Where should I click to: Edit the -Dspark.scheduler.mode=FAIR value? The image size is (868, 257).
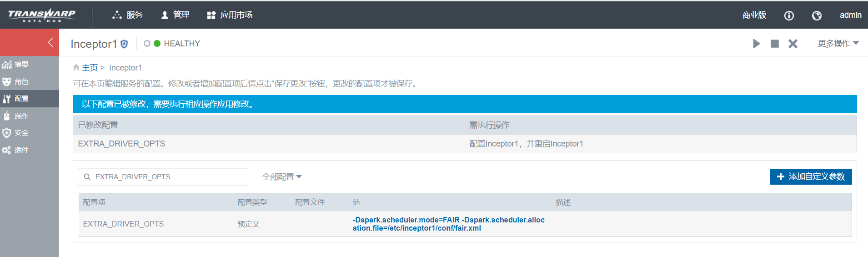point(449,224)
